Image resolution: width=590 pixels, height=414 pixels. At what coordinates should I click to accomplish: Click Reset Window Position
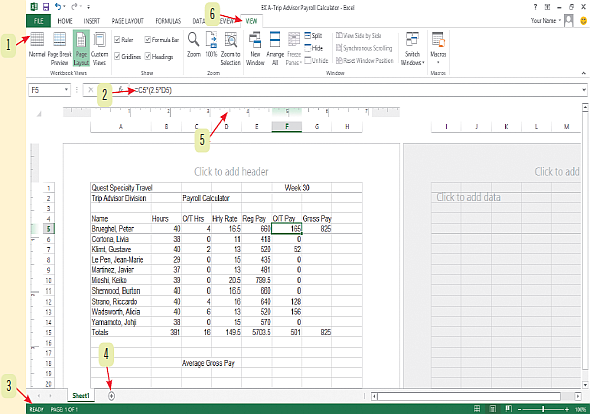[x=365, y=60]
